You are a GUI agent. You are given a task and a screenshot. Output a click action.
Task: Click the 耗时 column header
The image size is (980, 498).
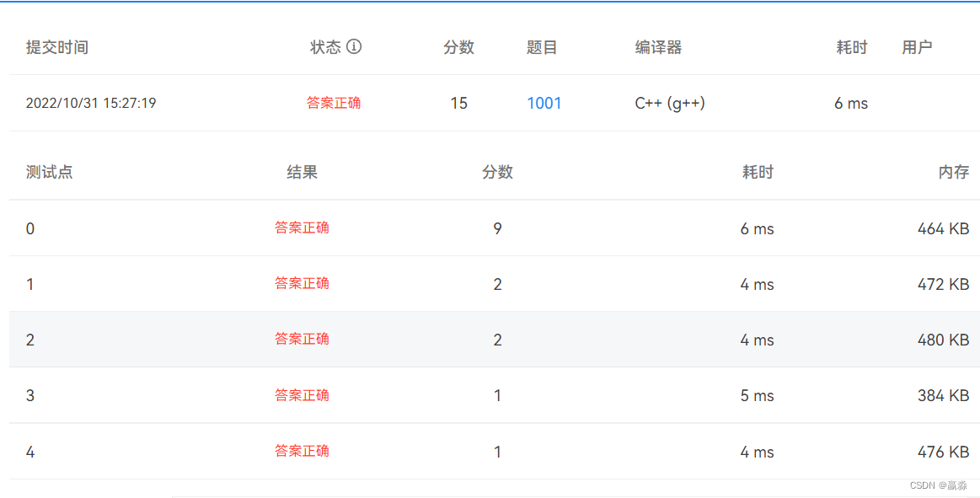pos(851,47)
